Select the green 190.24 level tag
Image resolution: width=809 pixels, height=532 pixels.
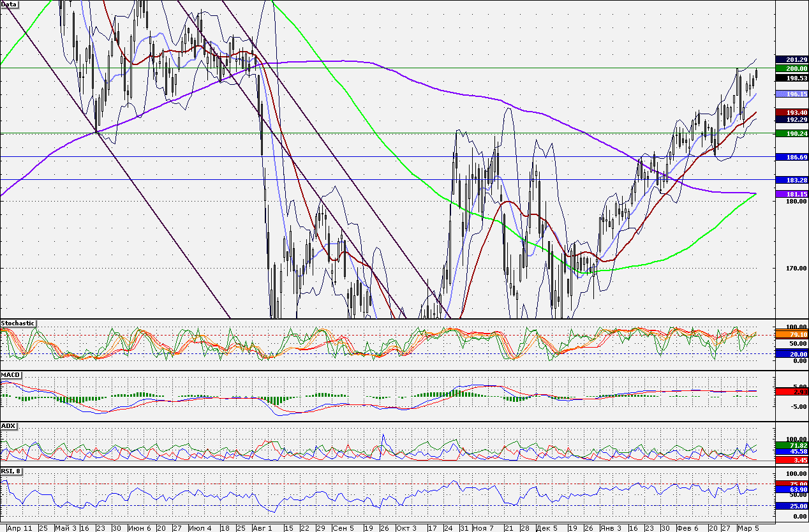[x=792, y=133]
